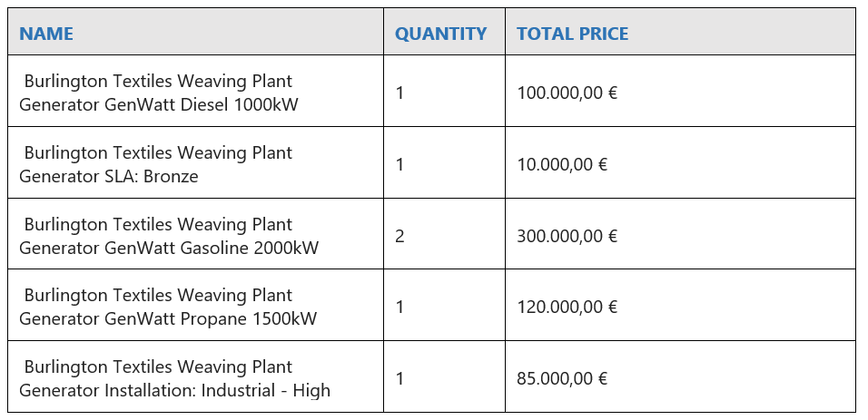
Task: Click "Burlington Textiles Weaving Plant" text in first row
Action: [x=158, y=82]
